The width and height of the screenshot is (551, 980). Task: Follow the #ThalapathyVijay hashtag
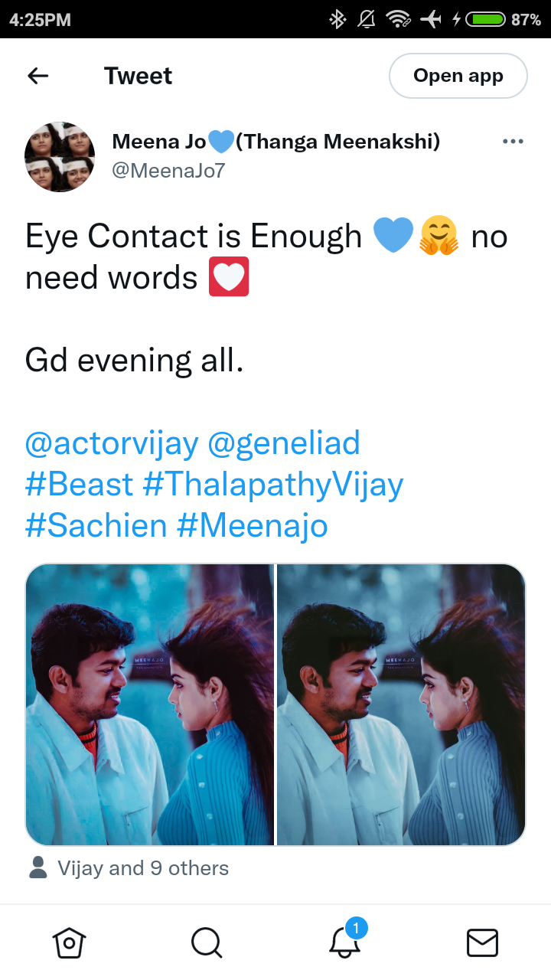click(273, 485)
